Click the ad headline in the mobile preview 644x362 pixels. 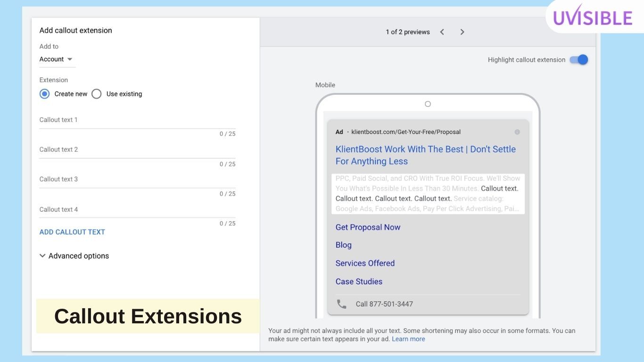425,155
